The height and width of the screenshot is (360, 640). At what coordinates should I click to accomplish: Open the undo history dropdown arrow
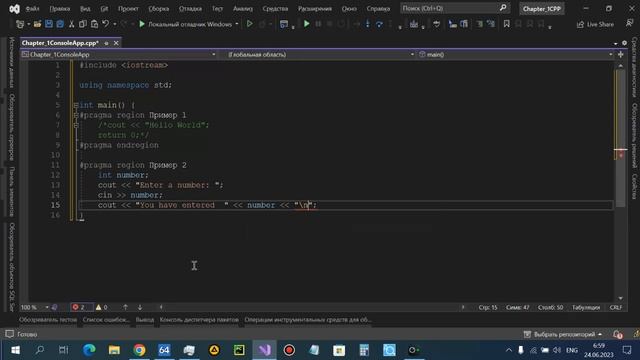pos(114,24)
